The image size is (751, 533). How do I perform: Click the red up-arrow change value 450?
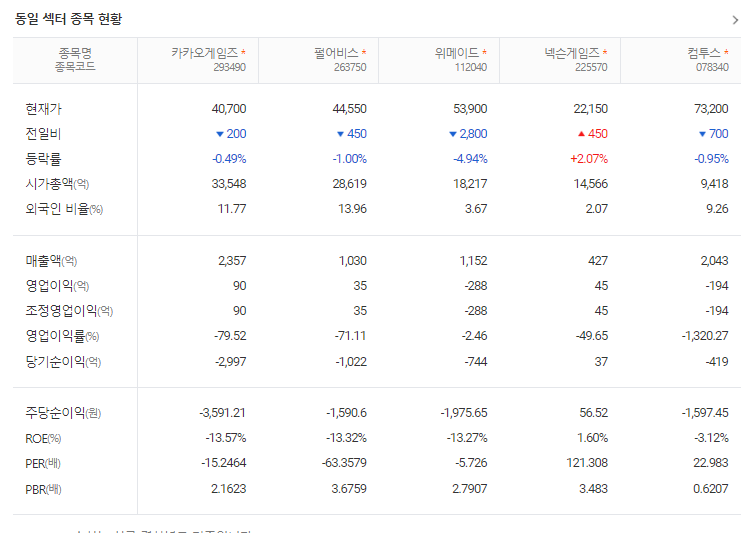593,134
